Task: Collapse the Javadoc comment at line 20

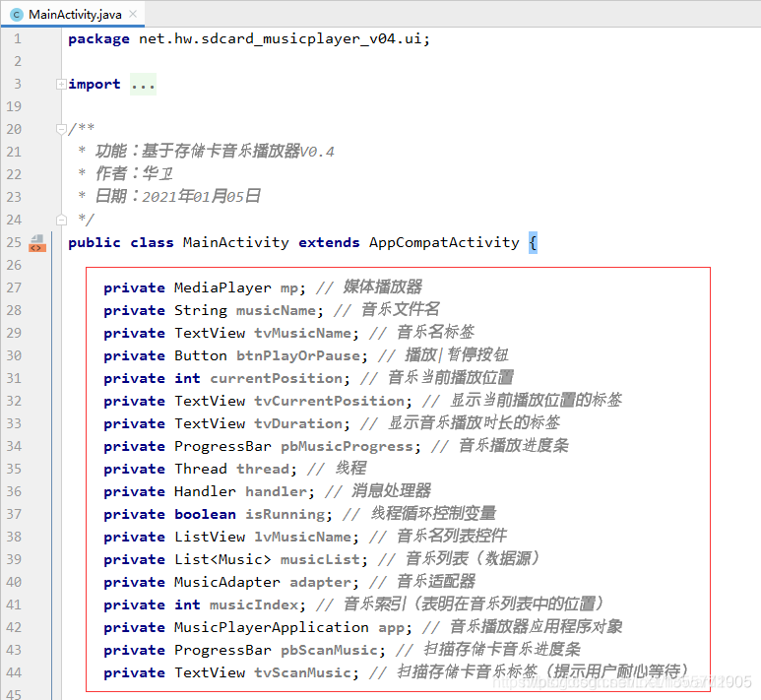Action: (61, 129)
